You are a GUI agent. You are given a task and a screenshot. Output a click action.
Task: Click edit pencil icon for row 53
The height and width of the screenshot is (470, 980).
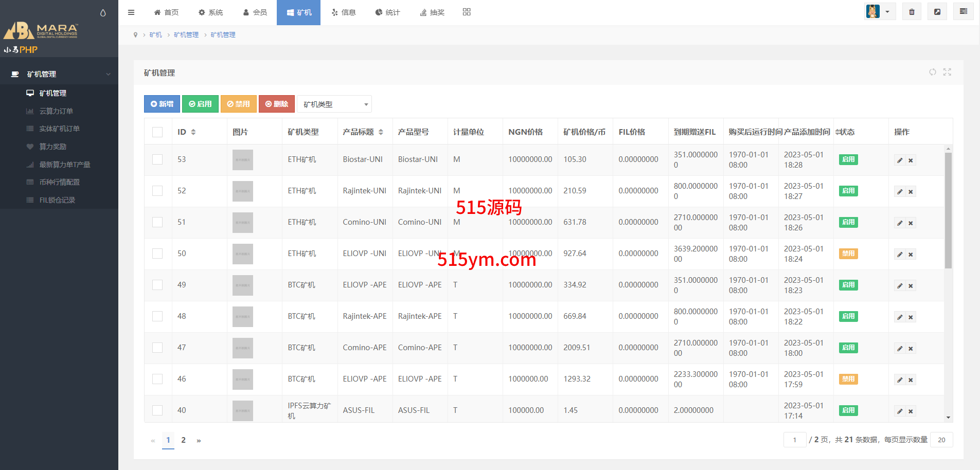[900, 160]
